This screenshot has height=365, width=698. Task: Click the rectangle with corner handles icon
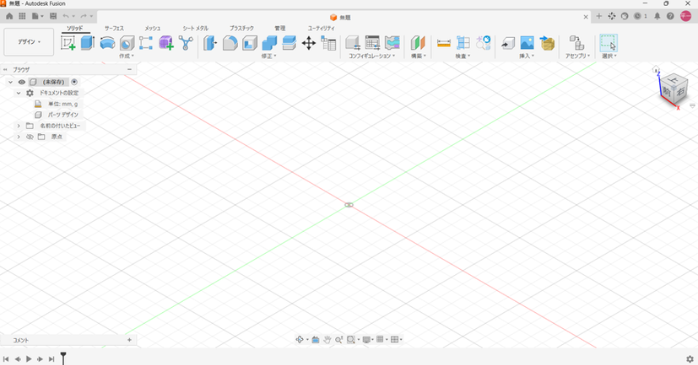[x=146, y=43]
